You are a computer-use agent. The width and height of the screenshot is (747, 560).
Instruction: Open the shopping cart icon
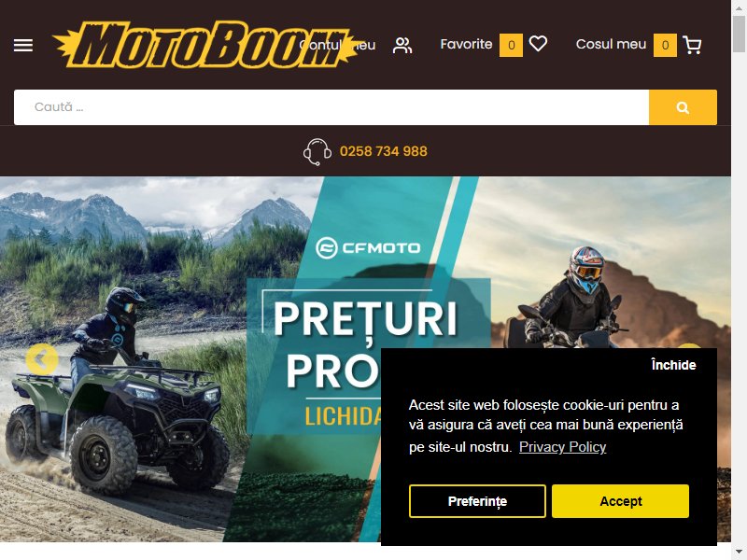tap(692, 45)
